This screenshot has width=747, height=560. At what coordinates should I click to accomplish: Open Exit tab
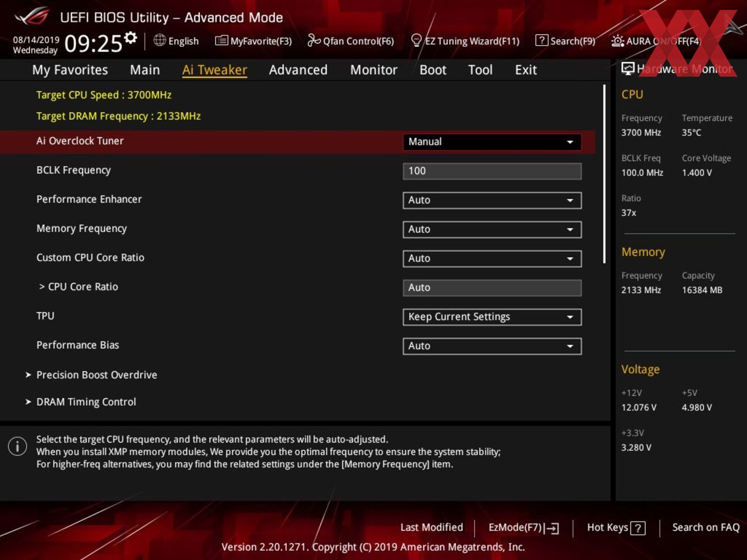coord(526,70)
